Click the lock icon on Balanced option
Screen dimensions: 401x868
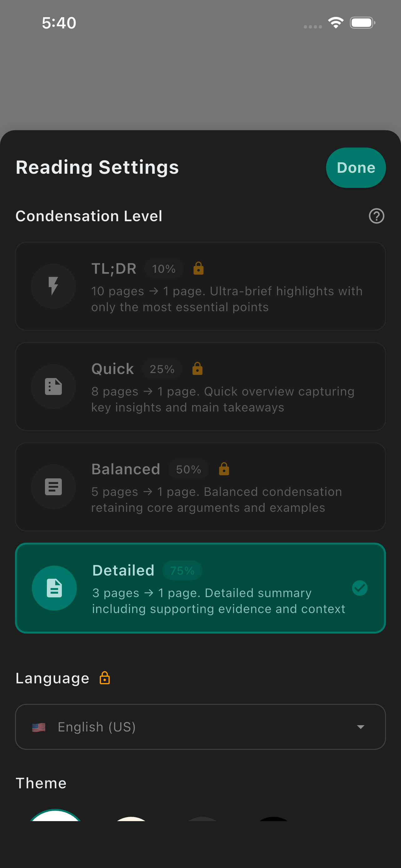tap(224, 469)
